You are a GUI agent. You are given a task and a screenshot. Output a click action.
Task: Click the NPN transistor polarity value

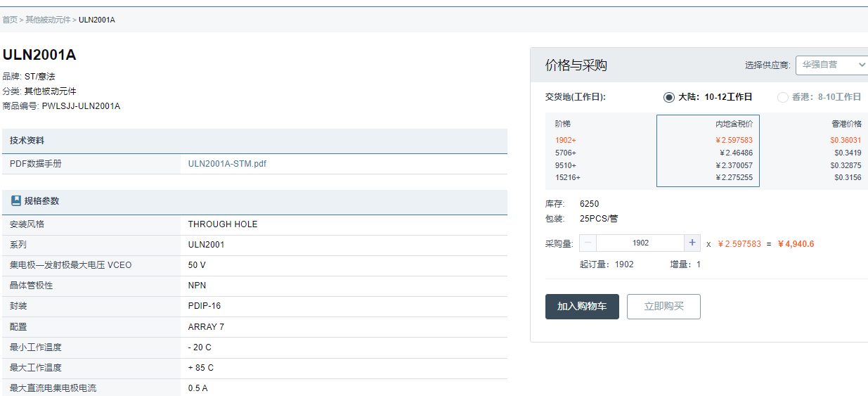197,286
